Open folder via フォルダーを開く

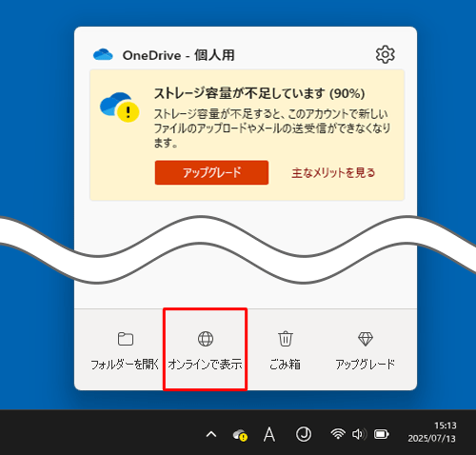click(125, 350)
